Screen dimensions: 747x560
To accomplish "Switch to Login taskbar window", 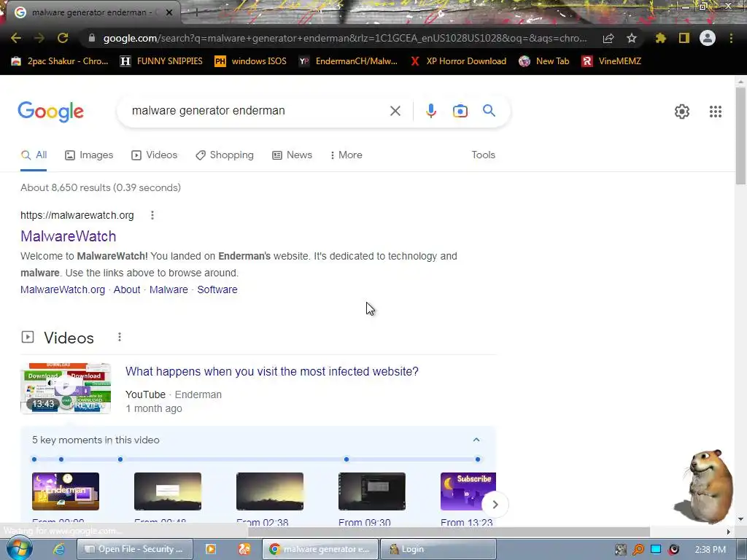I will coord(438,549).
